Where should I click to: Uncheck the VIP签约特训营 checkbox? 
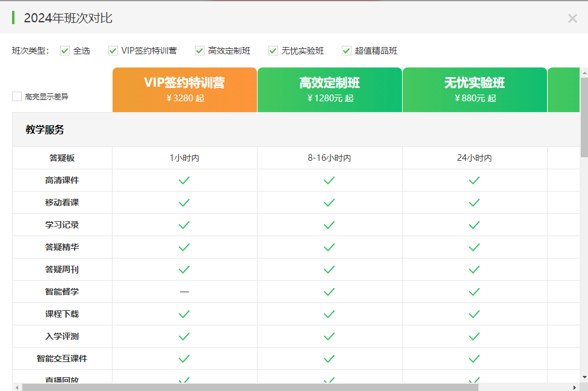(x=113, y=51)
